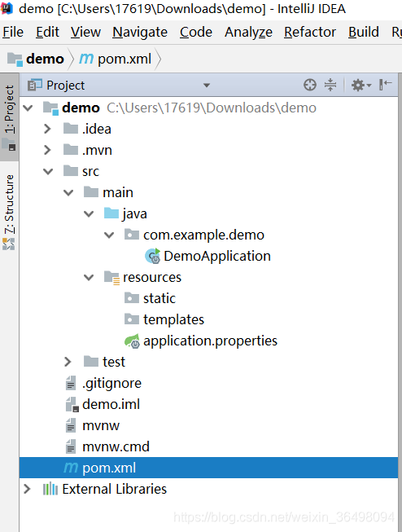Open the Refactor menu
Image resolution: width=402 pixels, height=532 pixels.
click(310, 33)
